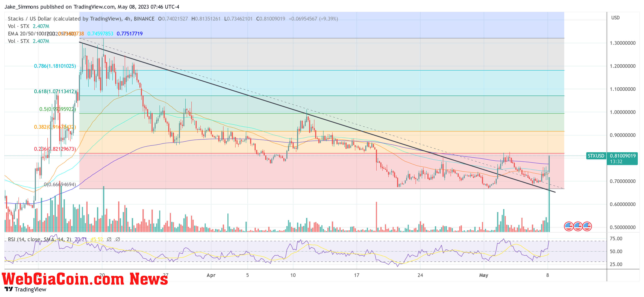Image resolution: width=644 pixels, height=297 pixels.
Task: Click the RSI 70.71 value in legend
Action: click(81, 239)
